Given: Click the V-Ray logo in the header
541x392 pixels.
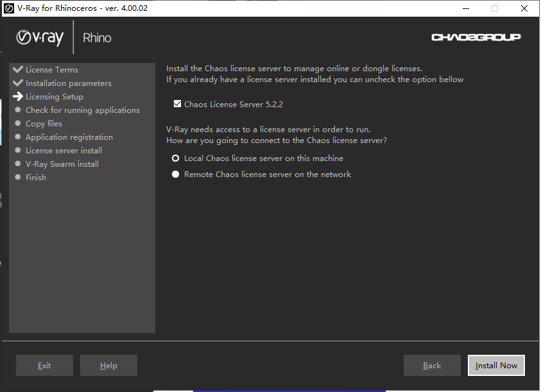Looking at the screenshot, I should coord(40,38).
